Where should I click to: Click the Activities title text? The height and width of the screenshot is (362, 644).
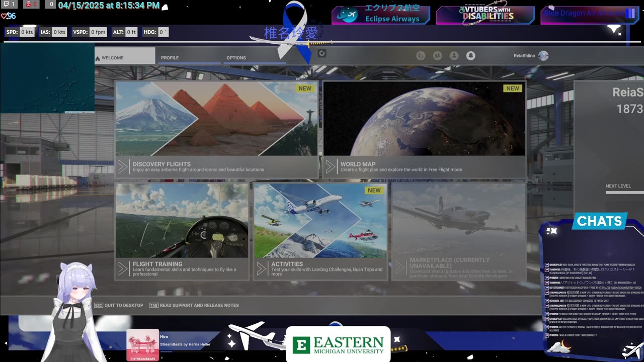[x=287, y=264]
